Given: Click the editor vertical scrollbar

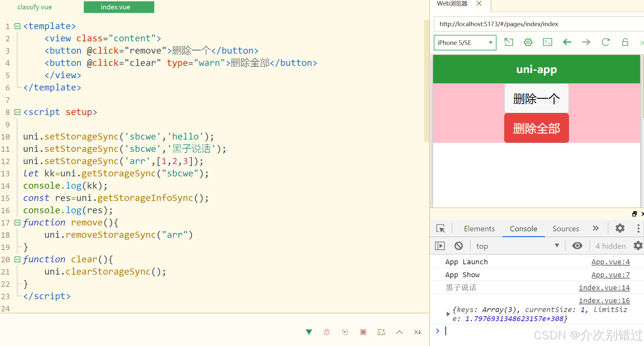Looking at the screenshot, I should tap(426, 81).
